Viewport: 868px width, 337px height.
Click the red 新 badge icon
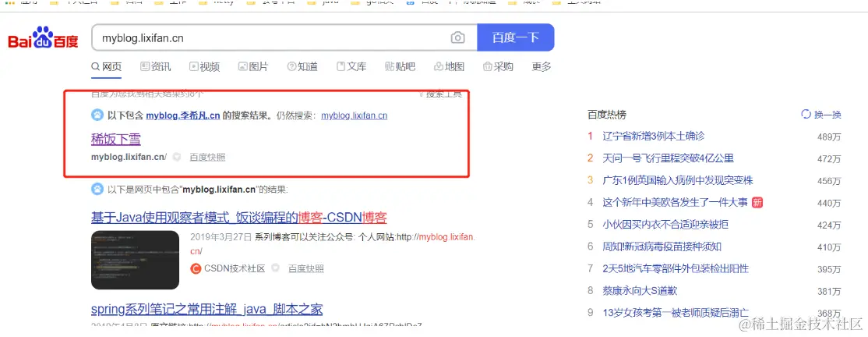tap(757, 202)
